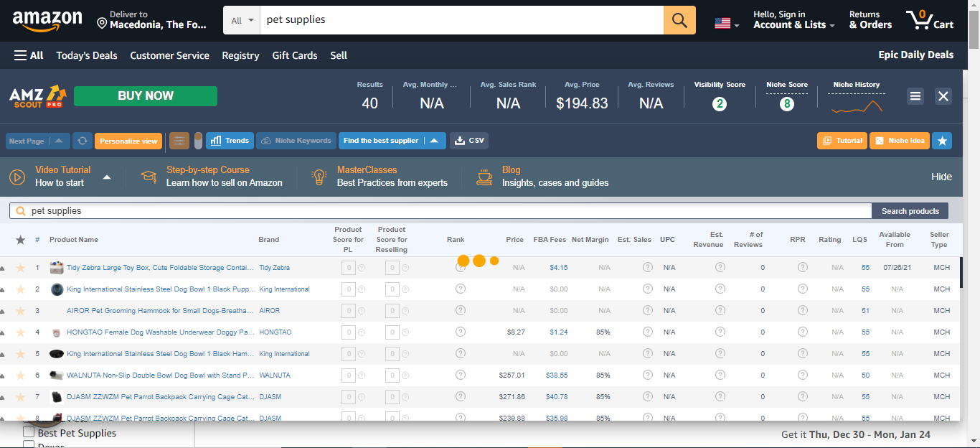Viewport: 980px width, 448px height.
Task: Open the Trends button
Action: click(230, 141)
